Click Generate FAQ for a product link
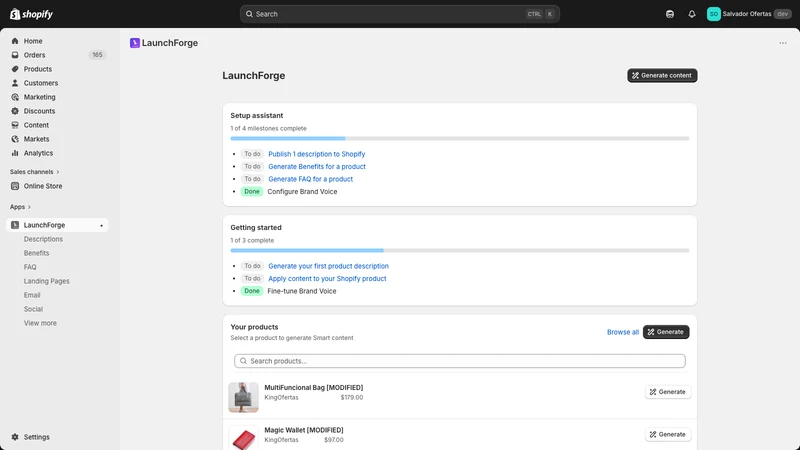The height and width of the screenshot is (450, 800). pyautogui.click(x=310, y=179)
